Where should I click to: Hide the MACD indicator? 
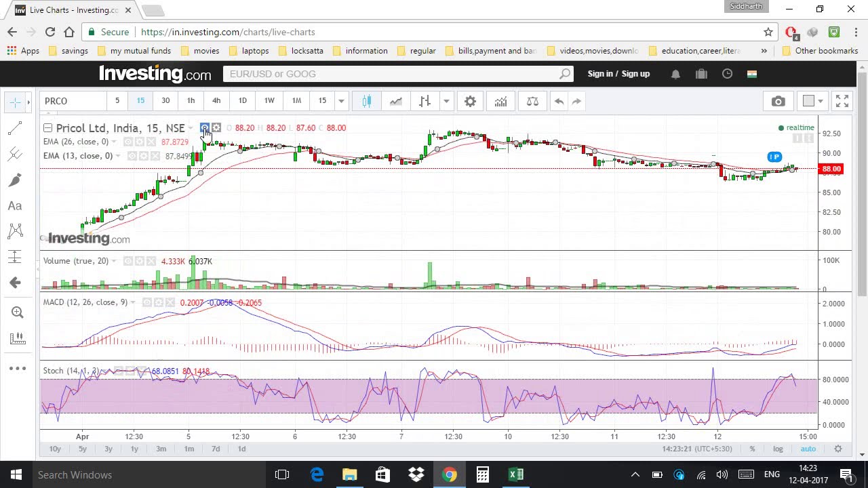click(x=147, y=302)
